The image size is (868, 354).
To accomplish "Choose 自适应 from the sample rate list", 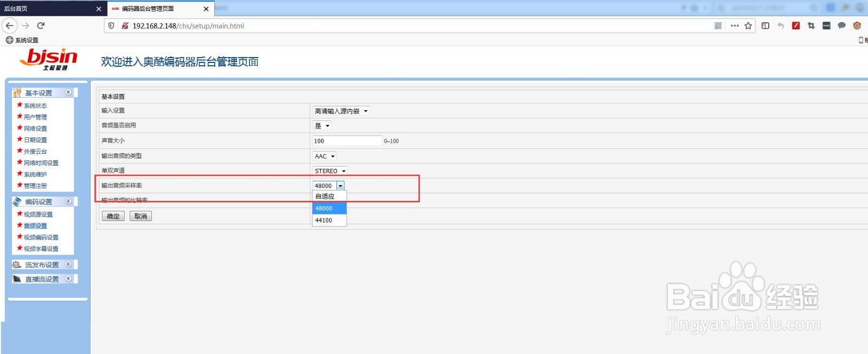I will 329,197.
